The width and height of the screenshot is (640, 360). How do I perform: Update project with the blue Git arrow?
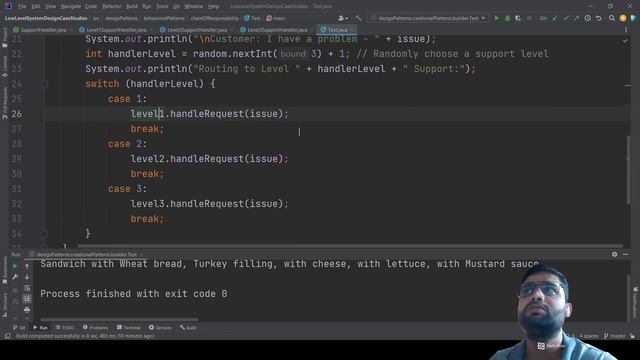click(x=555, y=18)
